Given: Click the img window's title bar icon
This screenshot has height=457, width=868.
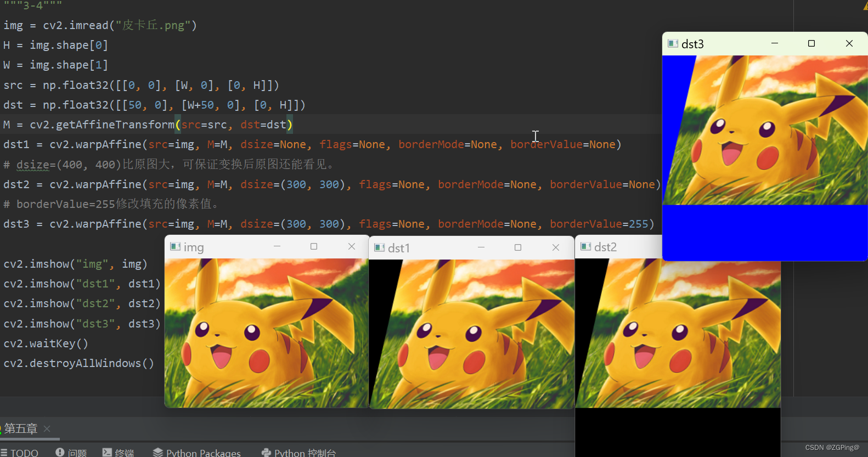Looking at the screenshot, I should [176, 247].
